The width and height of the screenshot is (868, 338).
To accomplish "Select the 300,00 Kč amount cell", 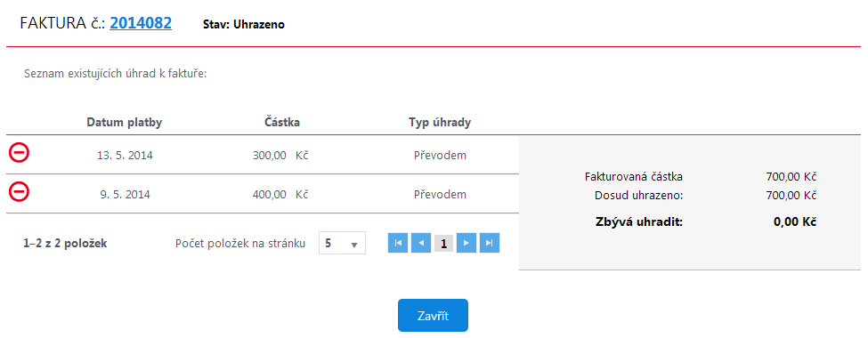I will [280, 156].
